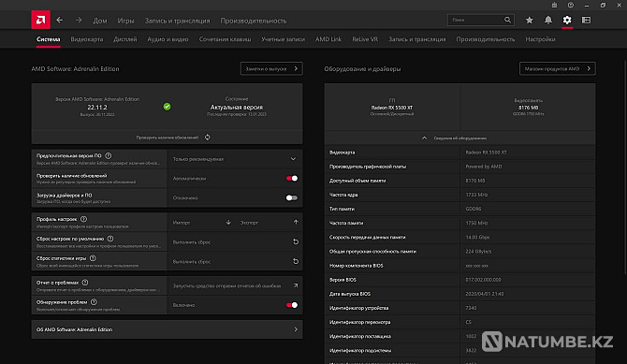Open settings via the gear icon
627x364 pixels.
click(x=567, y=20)
